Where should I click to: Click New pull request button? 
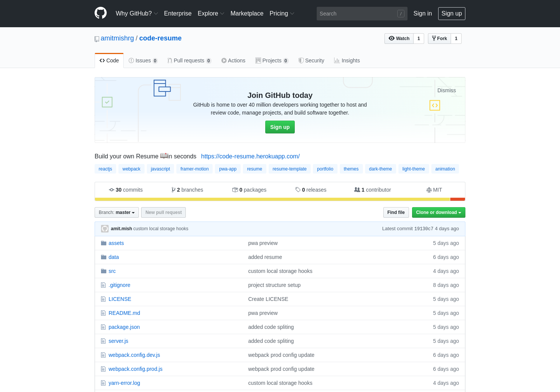pos(163,212)
